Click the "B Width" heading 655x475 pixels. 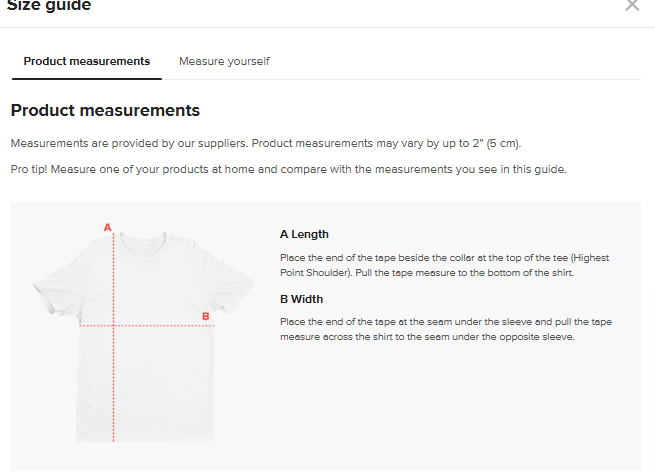[301, 299]
